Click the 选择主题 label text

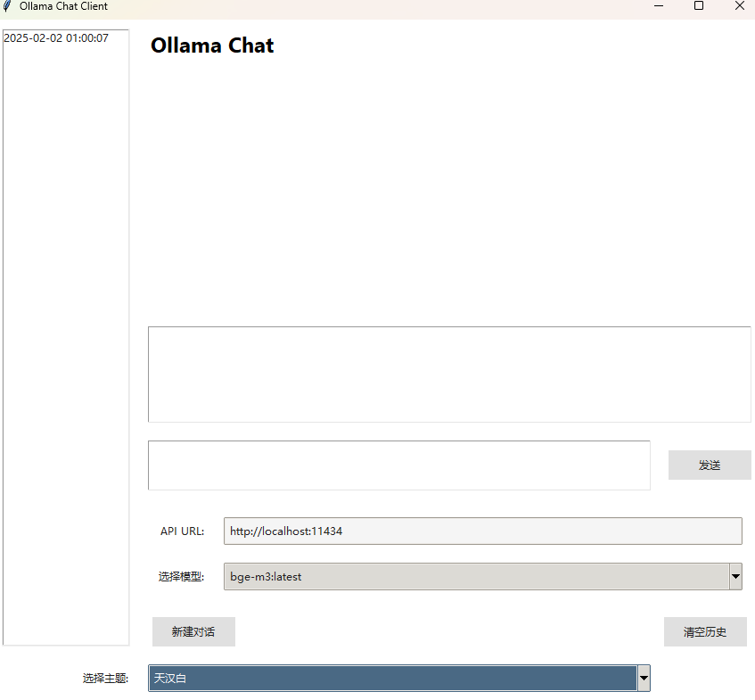pos(104,678)
